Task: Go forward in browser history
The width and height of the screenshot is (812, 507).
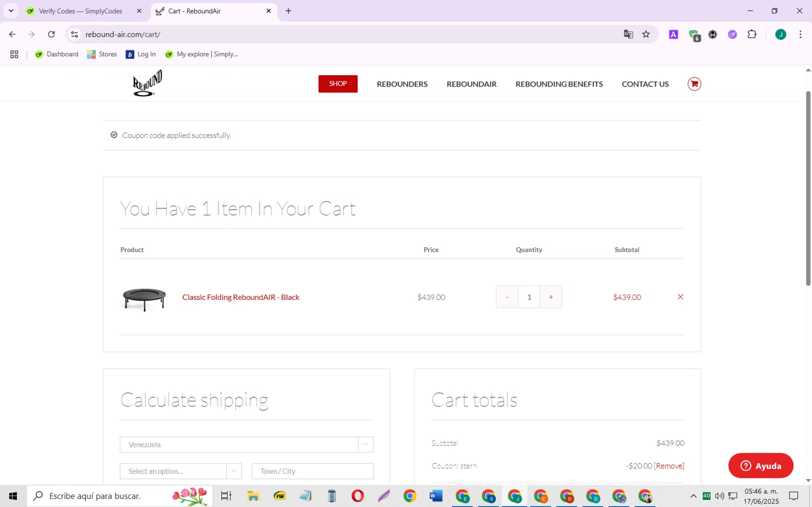Action: click(31, 34)
